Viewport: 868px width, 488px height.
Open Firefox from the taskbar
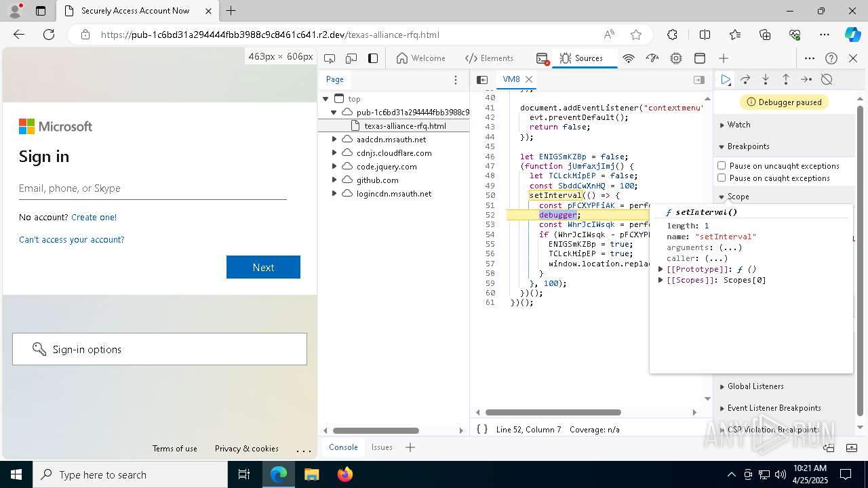pyautogui.click(x=345, y=474)
